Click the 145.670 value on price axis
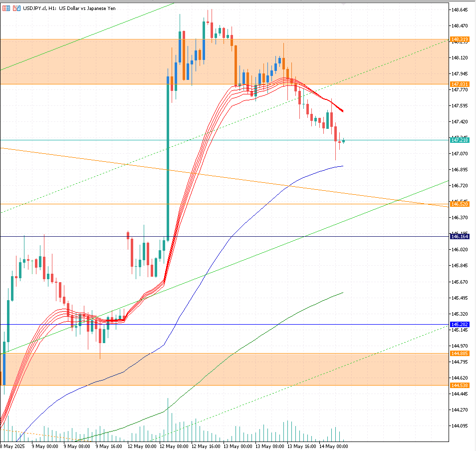 (x=460, y=282)
